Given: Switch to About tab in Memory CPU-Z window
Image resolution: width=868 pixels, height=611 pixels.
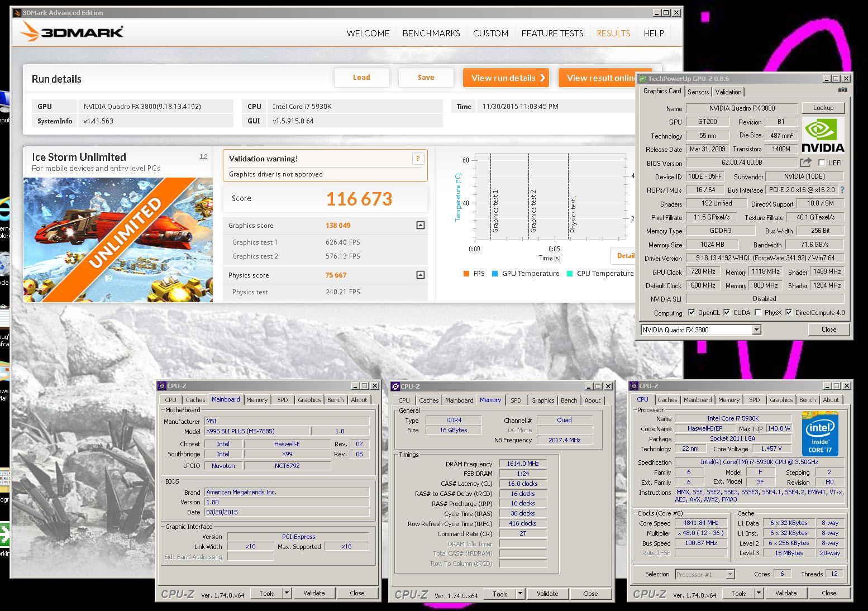Looking at the screenshot, I should 593,400.
